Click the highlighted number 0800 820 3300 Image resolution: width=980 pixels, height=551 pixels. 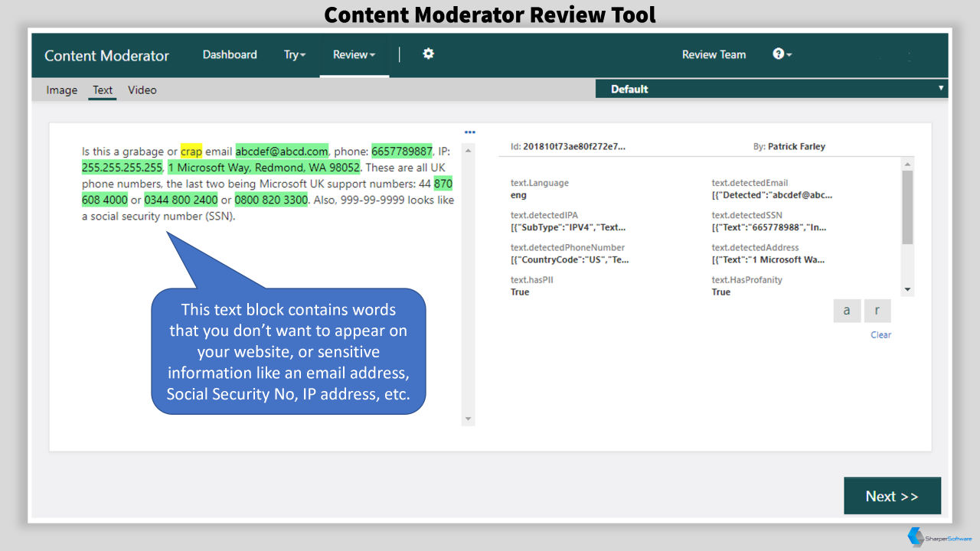[x=271, y=200]
